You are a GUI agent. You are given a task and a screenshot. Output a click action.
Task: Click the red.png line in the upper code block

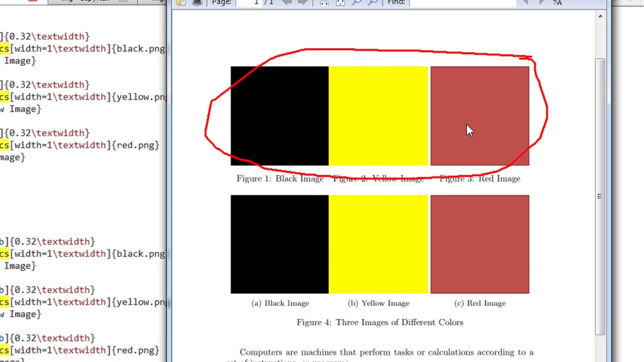tap(79, 145)
